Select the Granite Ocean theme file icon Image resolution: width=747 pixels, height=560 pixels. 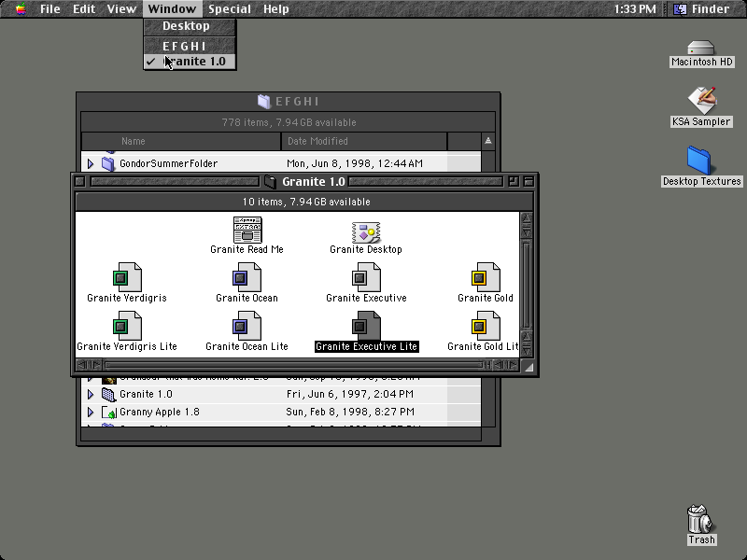click(247, 277)
